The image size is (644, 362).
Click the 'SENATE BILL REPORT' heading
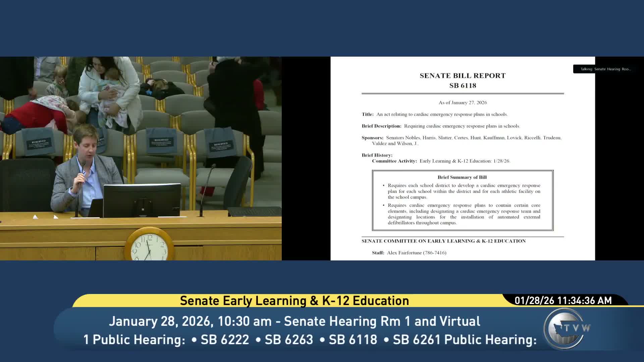click(463, 76)
